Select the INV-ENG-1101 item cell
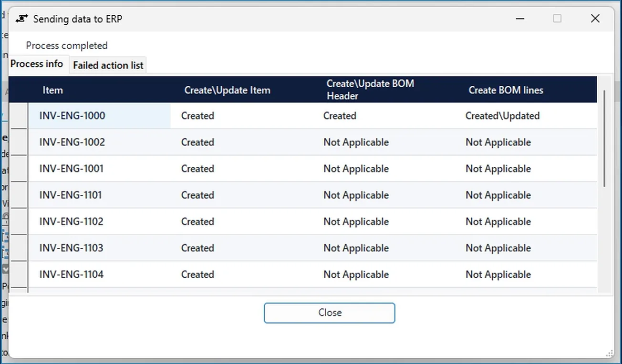Image resolution: width=622 pixels, height=364 pixels. click(99, 195)
